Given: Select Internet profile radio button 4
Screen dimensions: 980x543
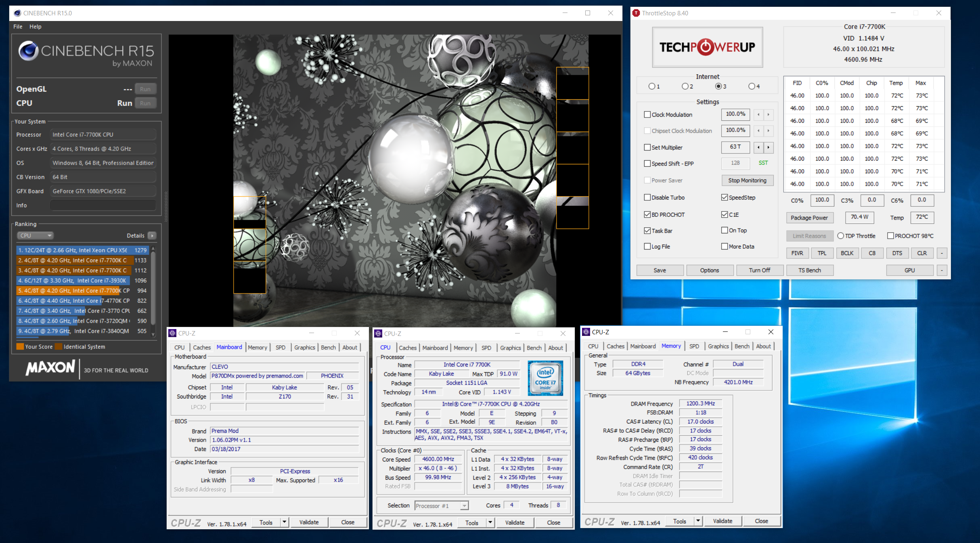Looking at the screenshot, I should [751, 86].
